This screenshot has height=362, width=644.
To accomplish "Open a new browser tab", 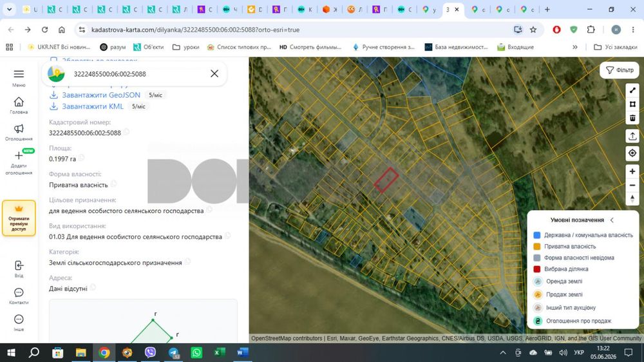I will coord(547,9).
